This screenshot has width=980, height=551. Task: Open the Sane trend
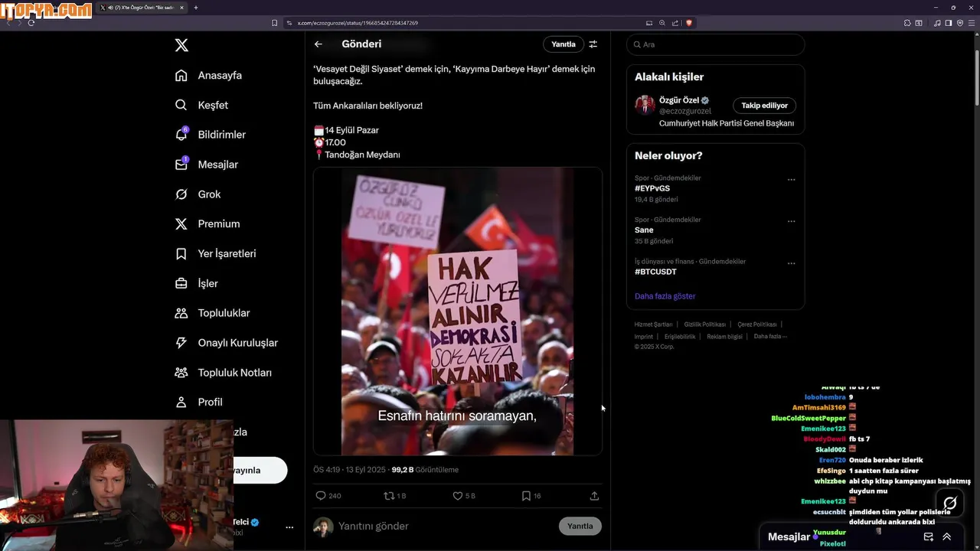tap(644, 230)
